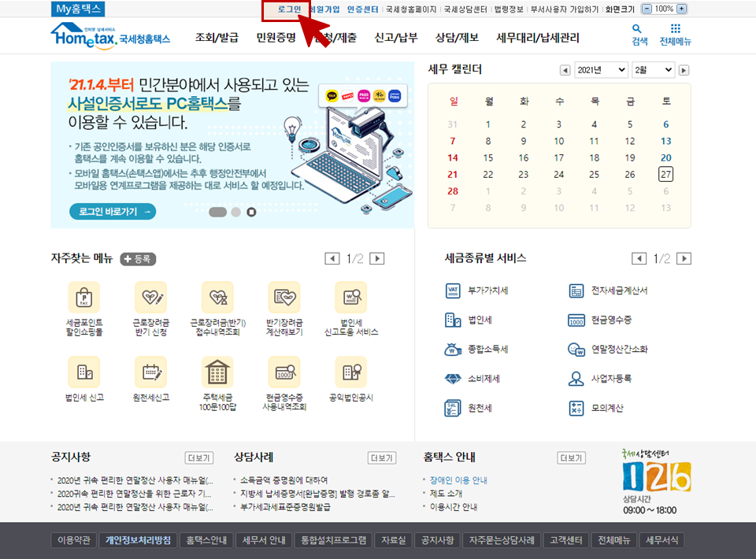Click the 법인세 building icon in tax services
This screenshot has height=559, width=756.
click(453, 320)
